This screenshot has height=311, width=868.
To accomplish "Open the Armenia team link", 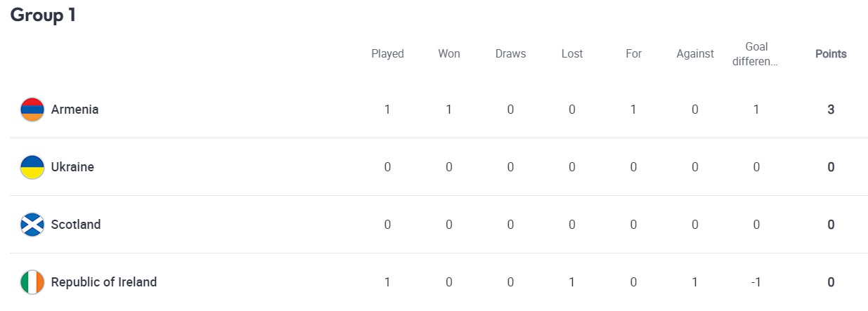I will 75,110.
